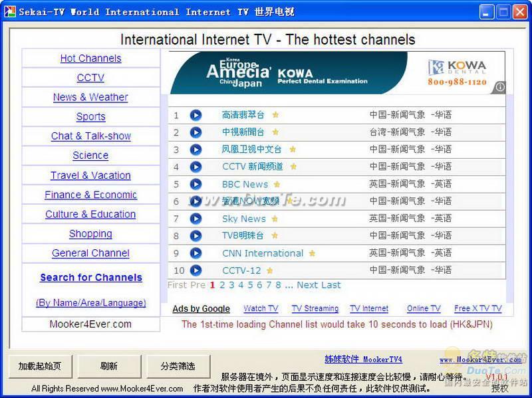Open the CCTV category

pos(90,78)
